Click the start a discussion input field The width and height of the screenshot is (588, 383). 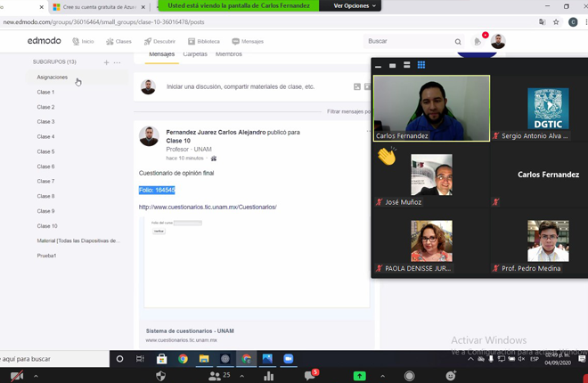[x=241, y=86]
